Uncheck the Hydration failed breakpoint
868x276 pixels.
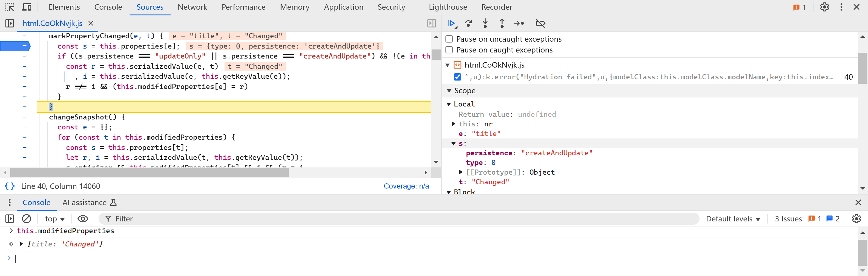coord(457,77)
